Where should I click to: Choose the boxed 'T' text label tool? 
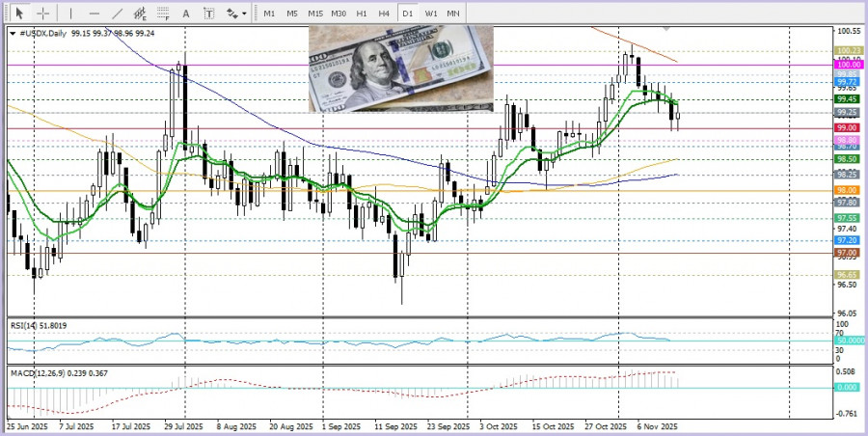[209, 14]
